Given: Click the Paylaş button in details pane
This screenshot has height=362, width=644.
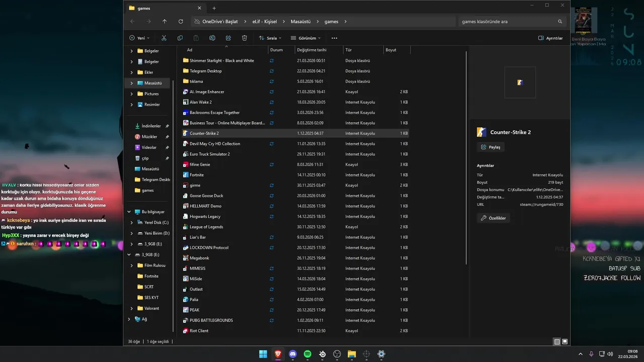Looking at the screenshot, I should tap(491, 147).
